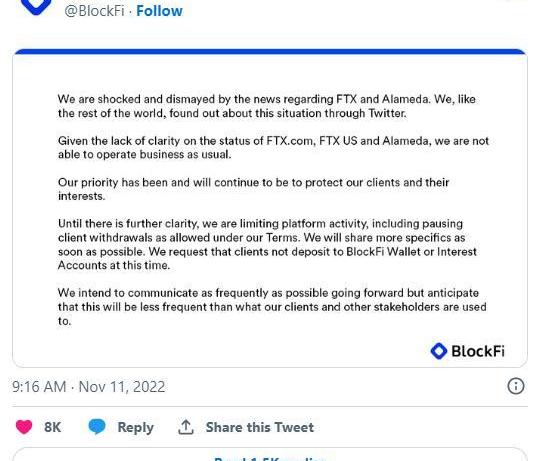This screenshot has width=536, height=461.
Task: Click the 'We intend to communicate' paragraph
Action: (272, 307)
